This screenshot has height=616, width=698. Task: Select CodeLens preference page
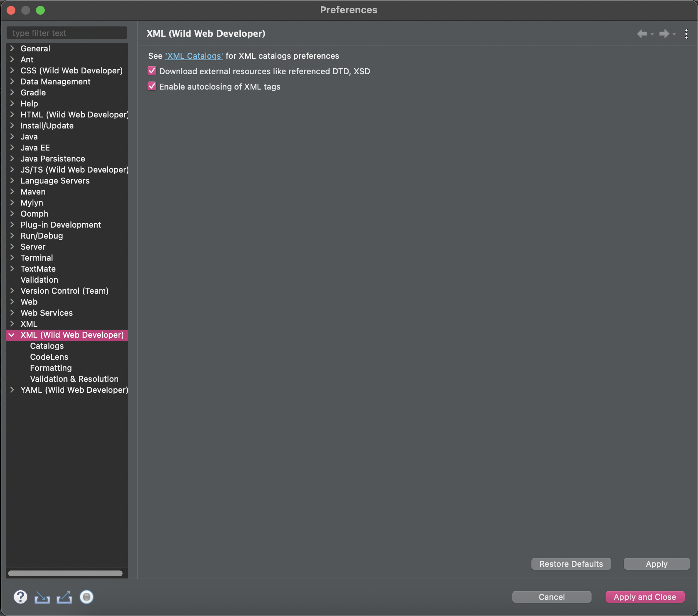[x=49, y=357]
